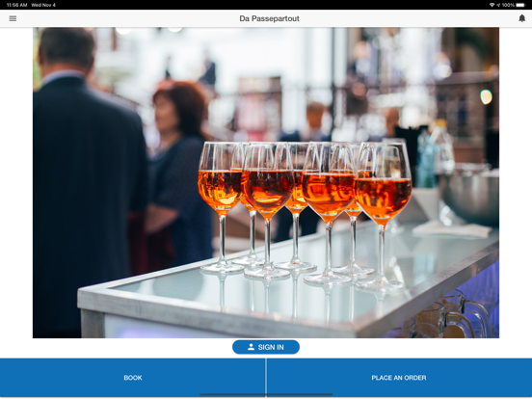Open the cocktail glasses banner image
The width and height of the screenshot is (532, 399).
coord(266,182)
